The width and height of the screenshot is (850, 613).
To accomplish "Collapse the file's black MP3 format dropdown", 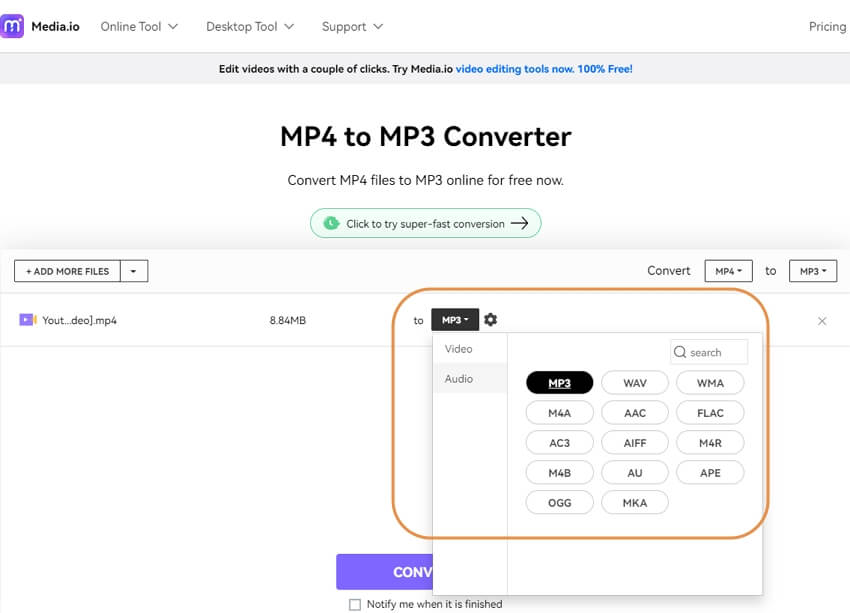I will [x=455, y=320].
